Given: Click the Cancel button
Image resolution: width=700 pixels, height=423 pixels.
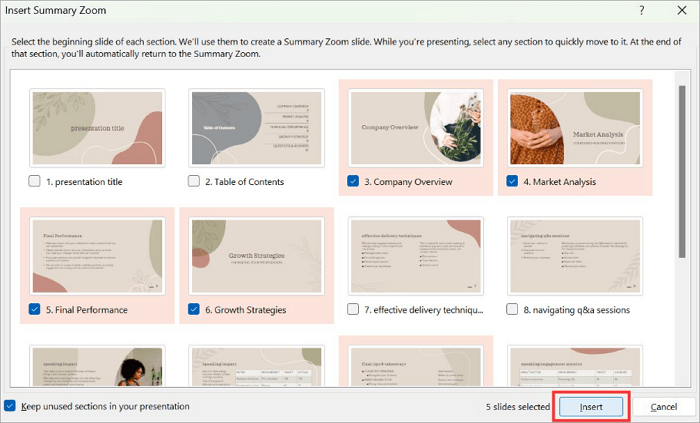Looking at the screenshot, I should coord(663,407).
